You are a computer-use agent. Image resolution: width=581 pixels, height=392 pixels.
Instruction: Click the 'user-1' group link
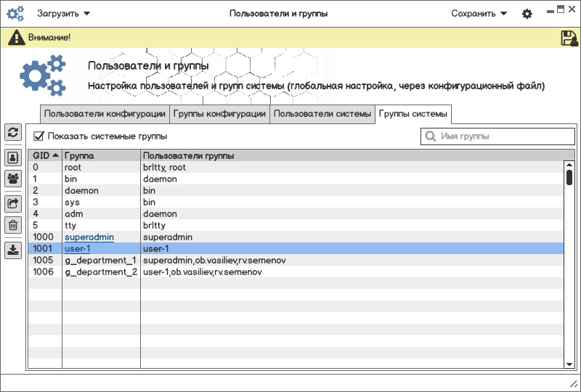tap(78, 249)
